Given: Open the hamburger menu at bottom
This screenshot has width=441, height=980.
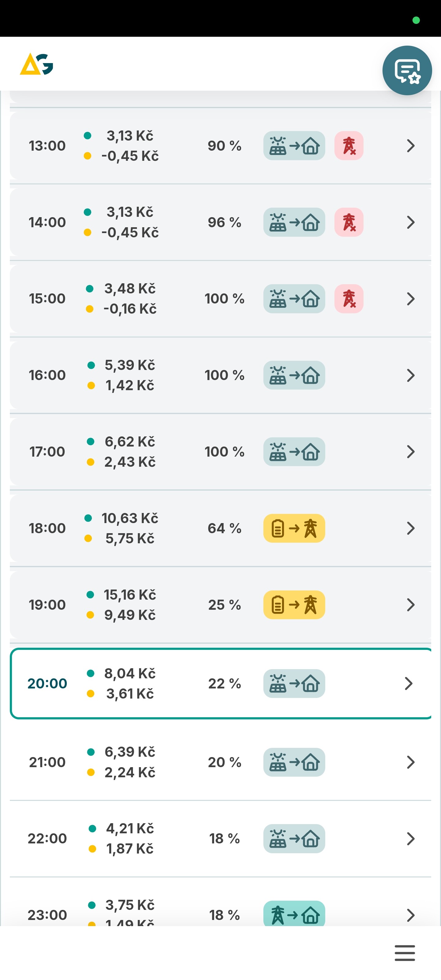Looking at the screenshot, I should point(405,953).
